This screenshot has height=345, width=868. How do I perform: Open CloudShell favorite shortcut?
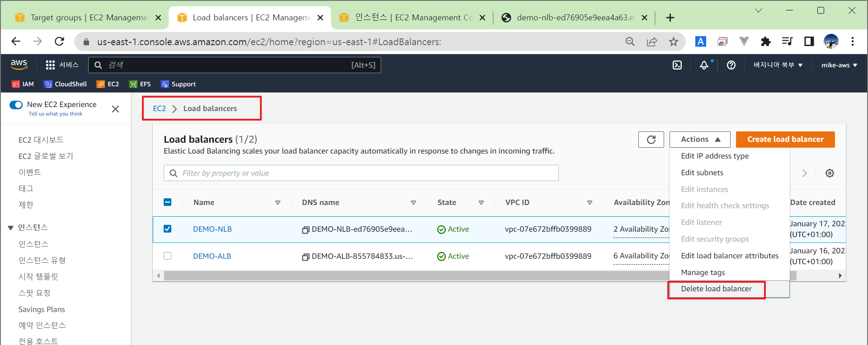(x=65, y=84)
